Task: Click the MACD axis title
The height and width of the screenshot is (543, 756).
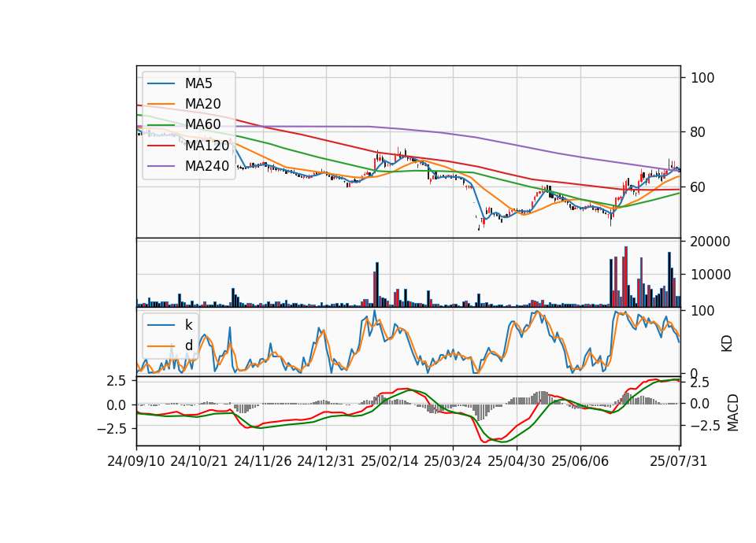Action: tap(733, 412)
